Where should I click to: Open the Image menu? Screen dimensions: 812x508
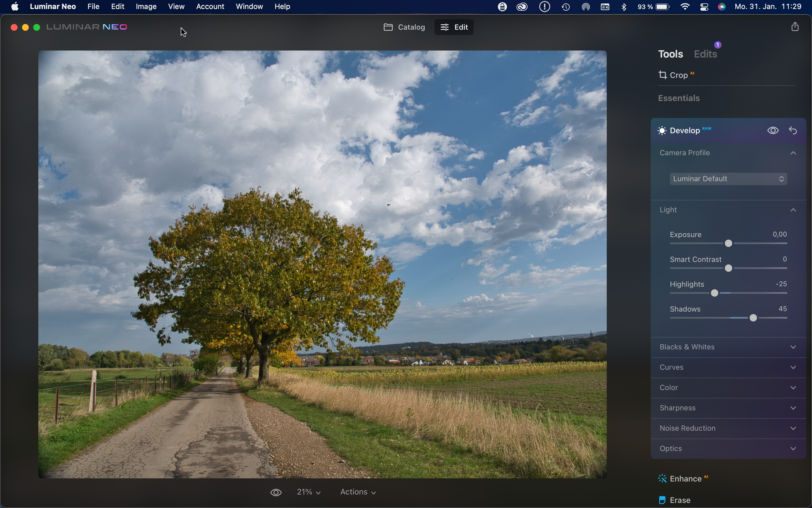(x=146, y=7)
